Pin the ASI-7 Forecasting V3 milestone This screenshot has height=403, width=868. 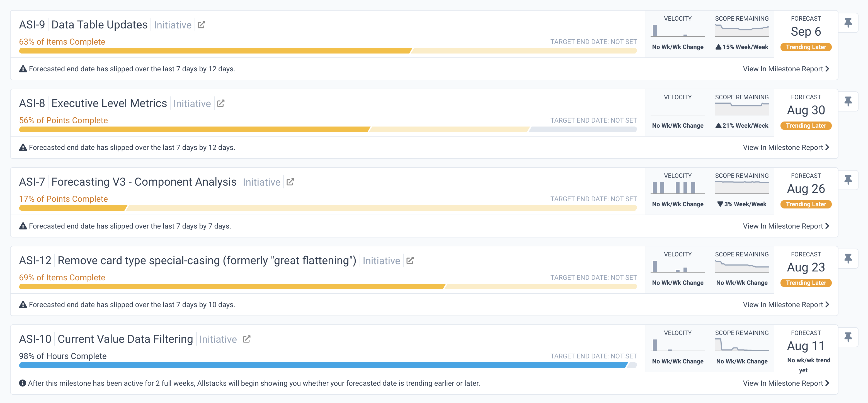point(848,180)
